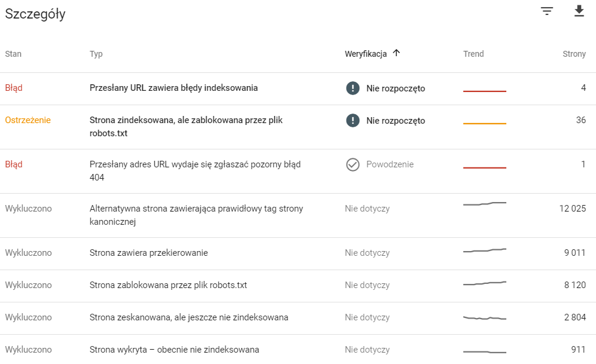Open row Alternatywna strona z tagiem strony kanonicznej
The height and width of the screenshot is (364, 596).
click(298, 215)
